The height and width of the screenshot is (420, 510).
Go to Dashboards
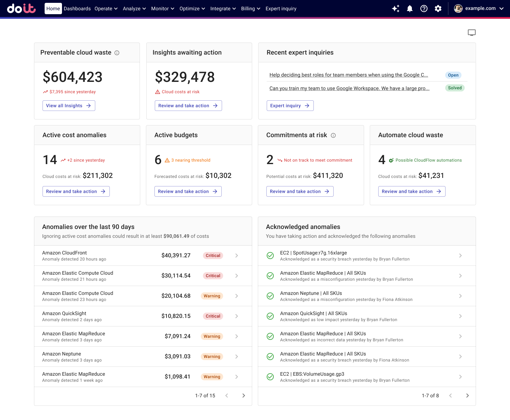[x=77, y=9]
